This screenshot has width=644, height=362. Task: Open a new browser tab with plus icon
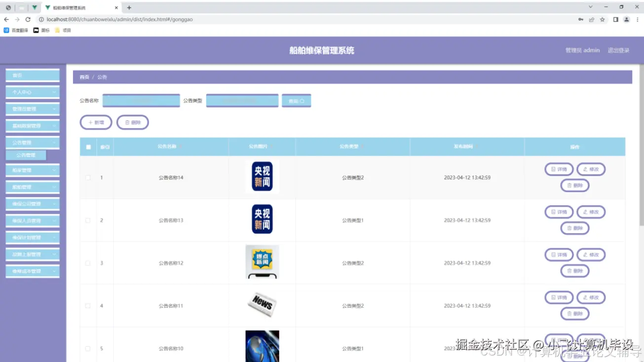[x=129, y=8]
